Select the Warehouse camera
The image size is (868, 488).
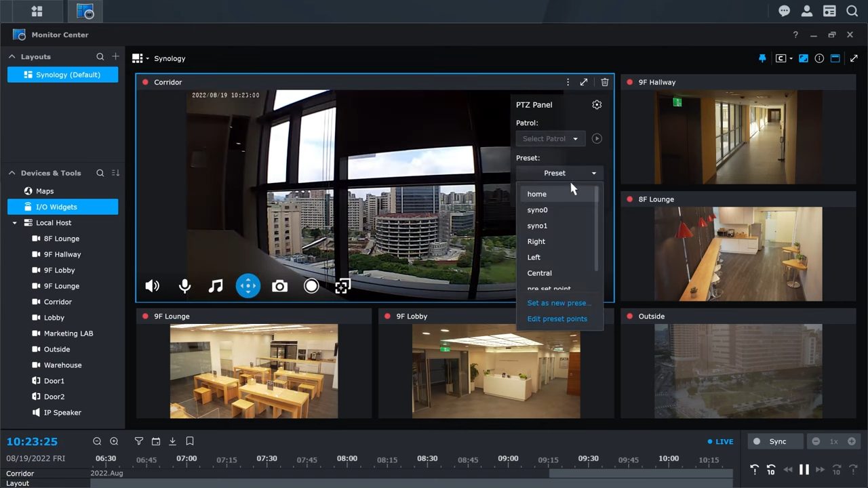[x=62, y=365]
